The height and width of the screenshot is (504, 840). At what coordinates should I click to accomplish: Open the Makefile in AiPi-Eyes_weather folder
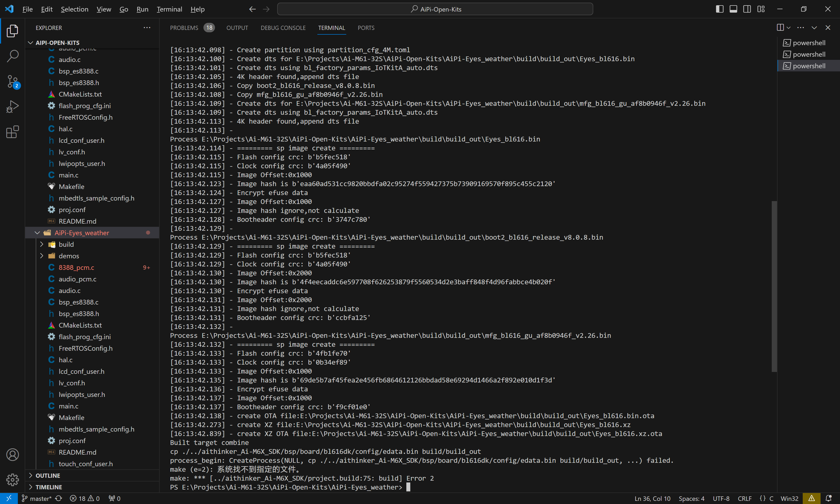click(92, 417)
